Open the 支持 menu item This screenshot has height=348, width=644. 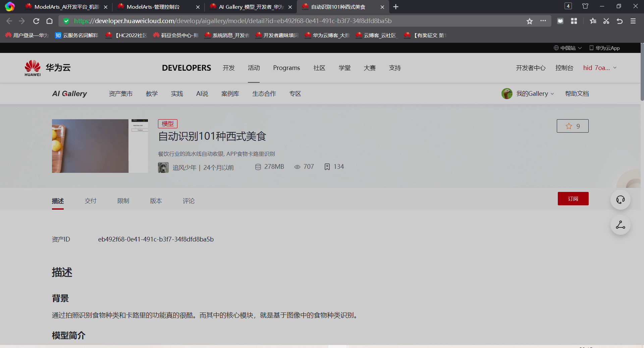395,68
